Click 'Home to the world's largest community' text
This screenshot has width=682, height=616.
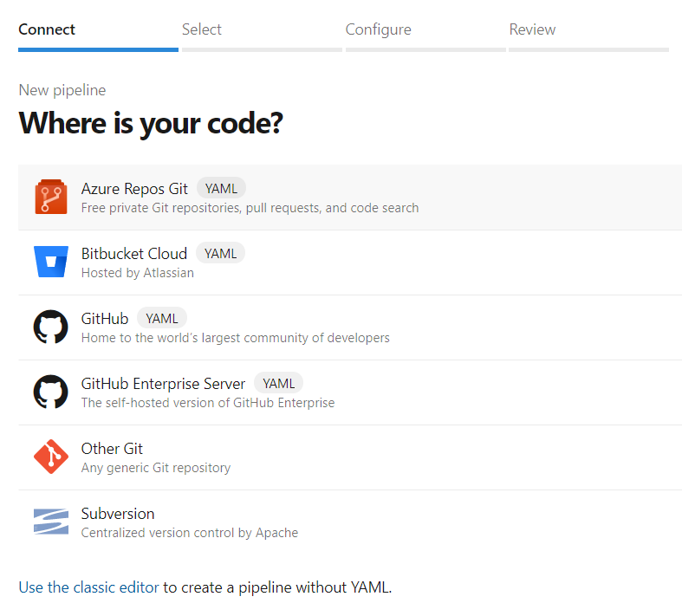click(236, 338)
